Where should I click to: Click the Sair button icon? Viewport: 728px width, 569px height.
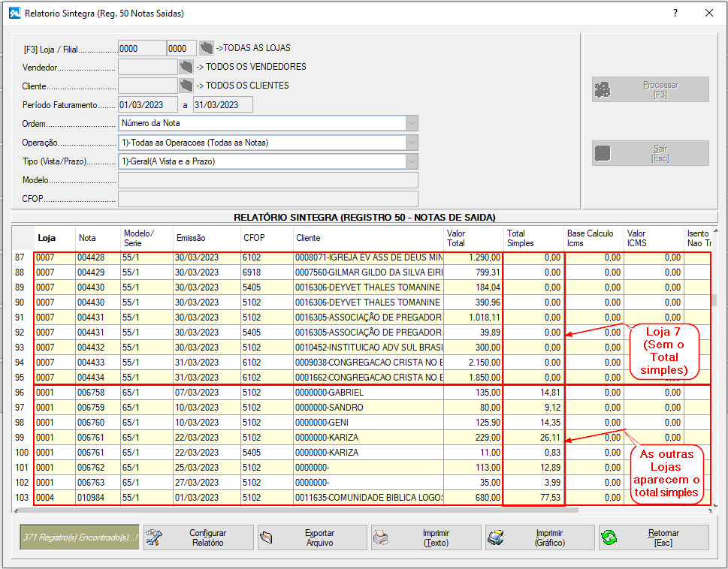click(603, 153)
